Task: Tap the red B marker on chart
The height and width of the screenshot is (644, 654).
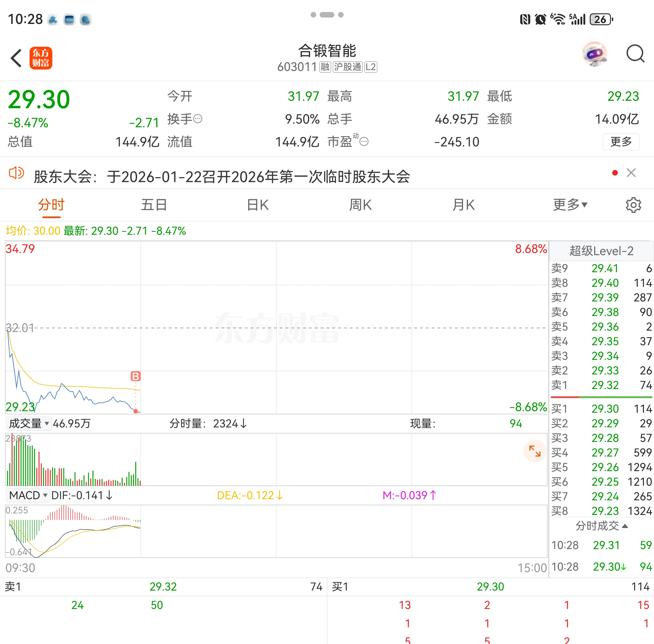Action: (135, 376)
